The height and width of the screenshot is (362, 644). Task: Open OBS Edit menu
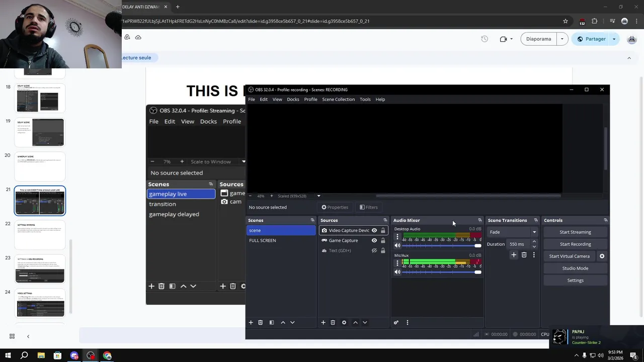(x=264, y=99)
